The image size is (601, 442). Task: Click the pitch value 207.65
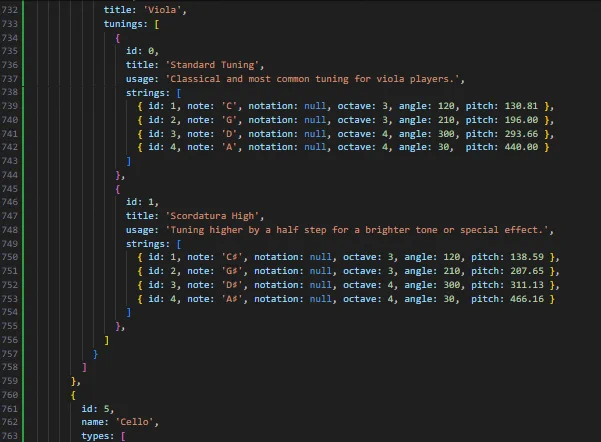click(x=527, y=271)
